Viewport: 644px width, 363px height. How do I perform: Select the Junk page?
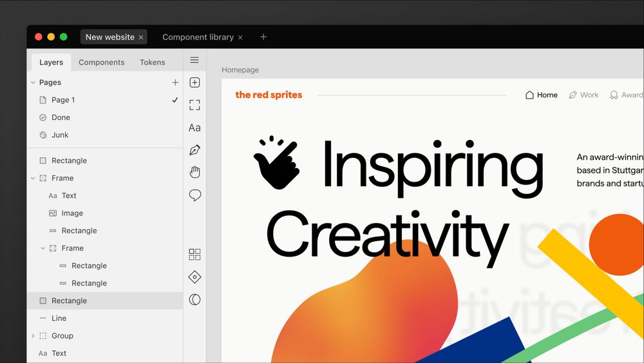(105, 135)
